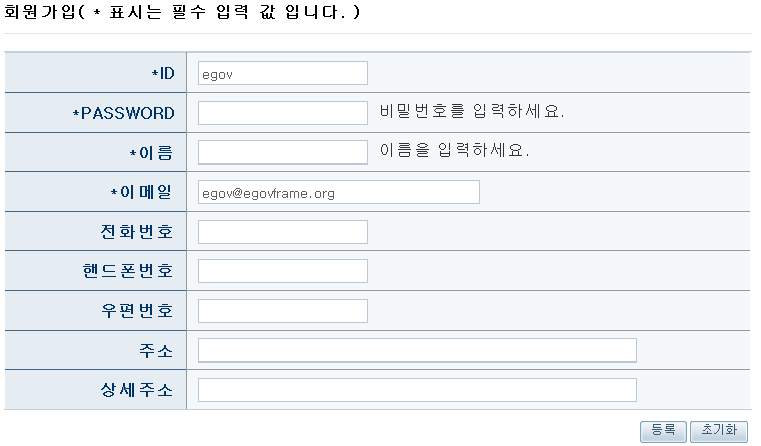Select the 이메일 email field

339,192
